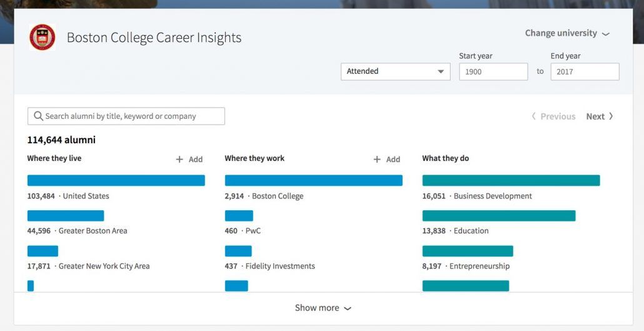Click the magnifier icon in alumni search

39,116
